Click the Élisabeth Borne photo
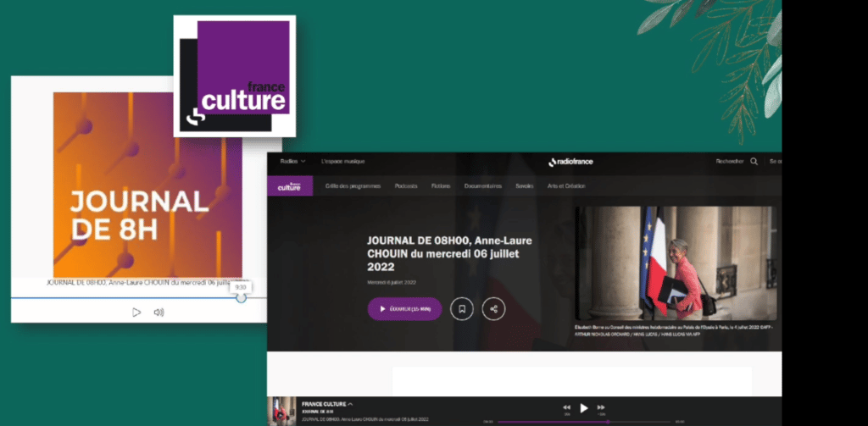 (x=676, y=263)
